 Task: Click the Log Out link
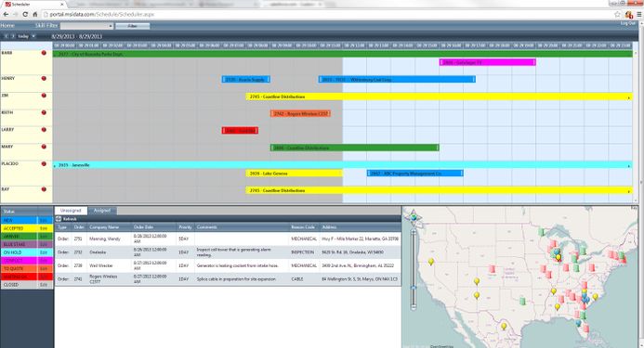(x=627, y=23)
